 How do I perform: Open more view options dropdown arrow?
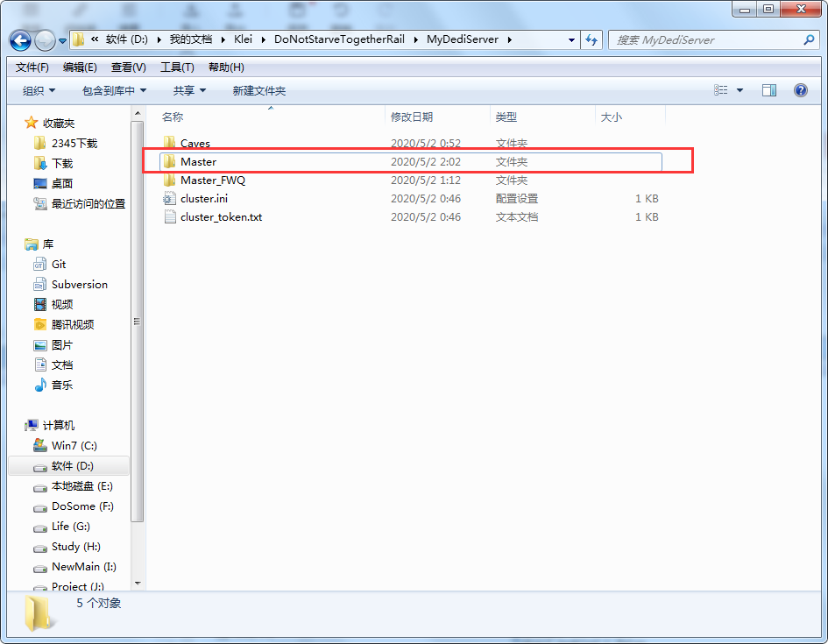pyautogui.click(x=740, y=90)
